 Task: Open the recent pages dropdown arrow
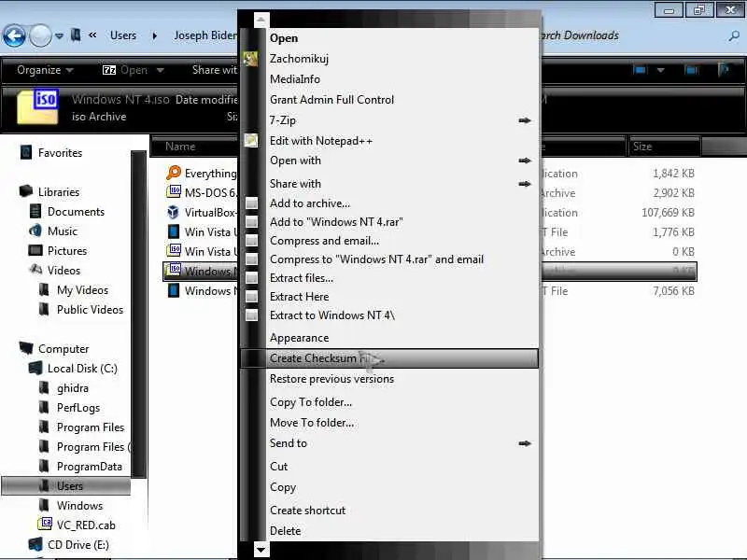[59, 35]
